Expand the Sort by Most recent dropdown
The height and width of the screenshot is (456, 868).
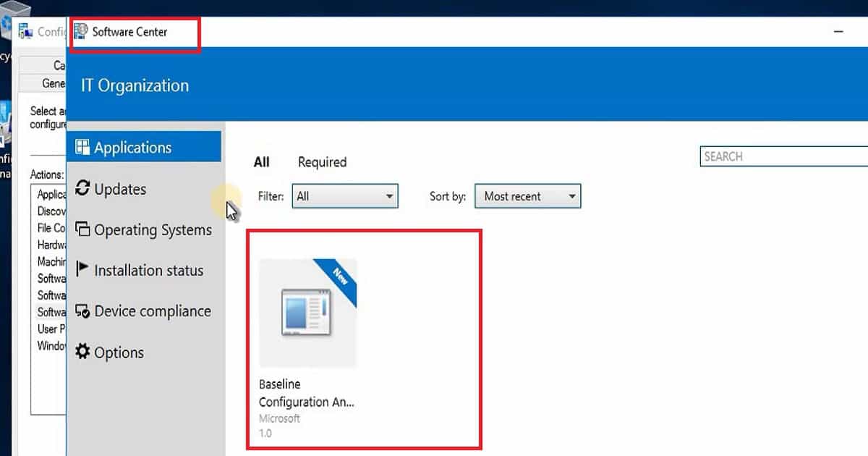pyautogui.click(x=527, y=196)
